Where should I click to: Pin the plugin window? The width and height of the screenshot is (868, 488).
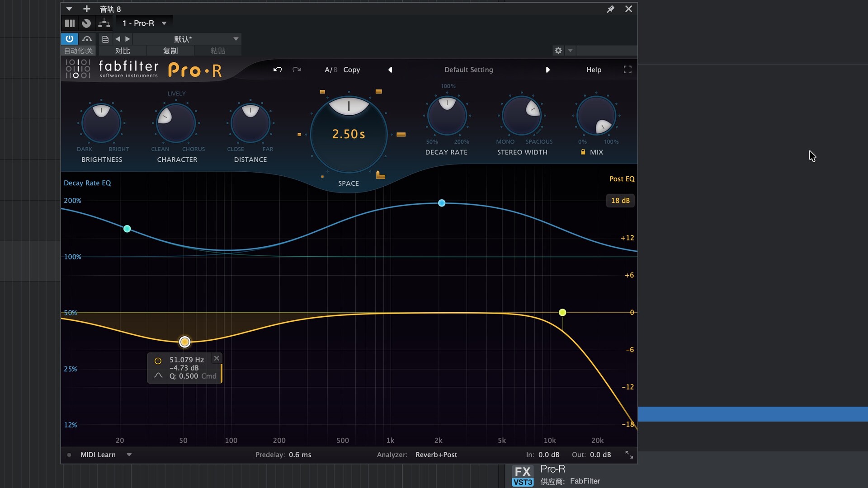(610, 9)
